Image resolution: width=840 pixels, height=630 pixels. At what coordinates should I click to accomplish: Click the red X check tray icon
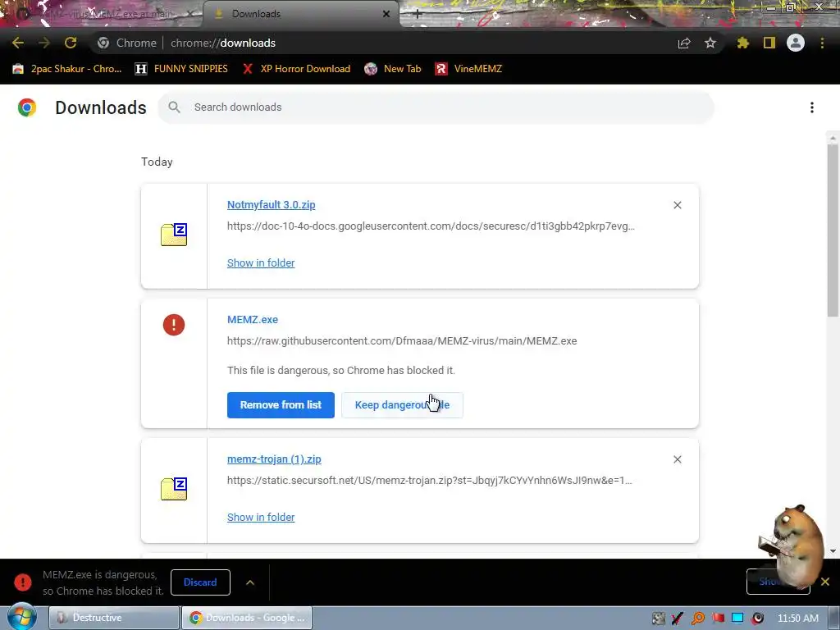coord(678,619)
